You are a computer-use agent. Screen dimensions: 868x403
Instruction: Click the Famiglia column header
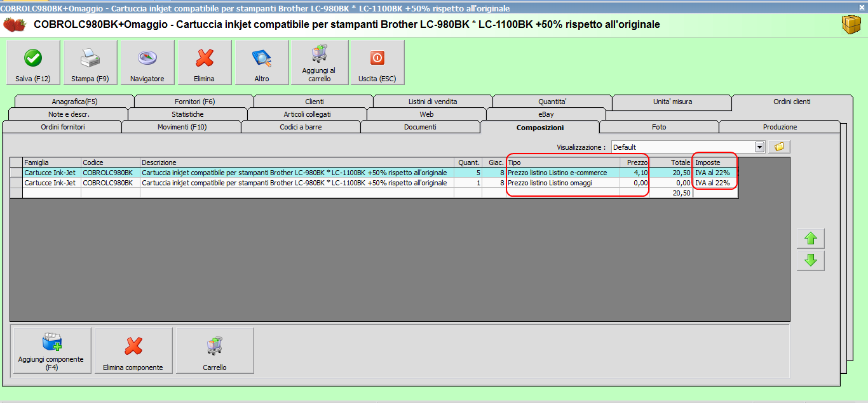click(52, 162)
